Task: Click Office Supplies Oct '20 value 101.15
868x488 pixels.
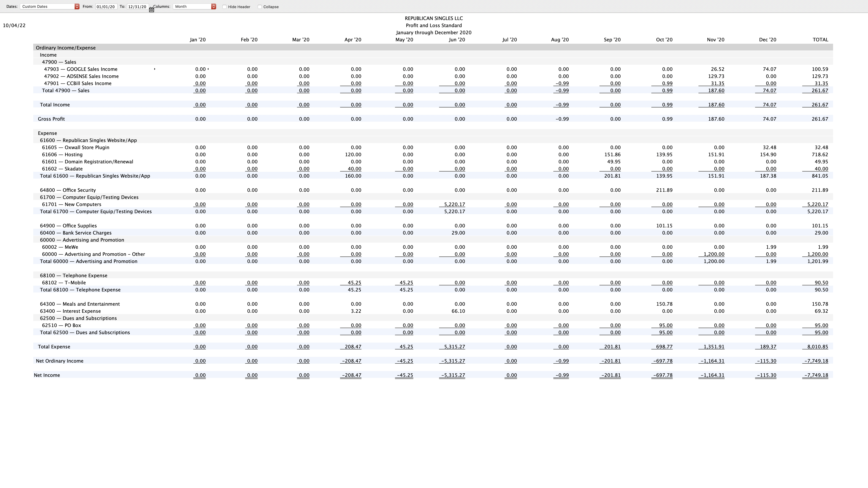Action: coord(664,226)
